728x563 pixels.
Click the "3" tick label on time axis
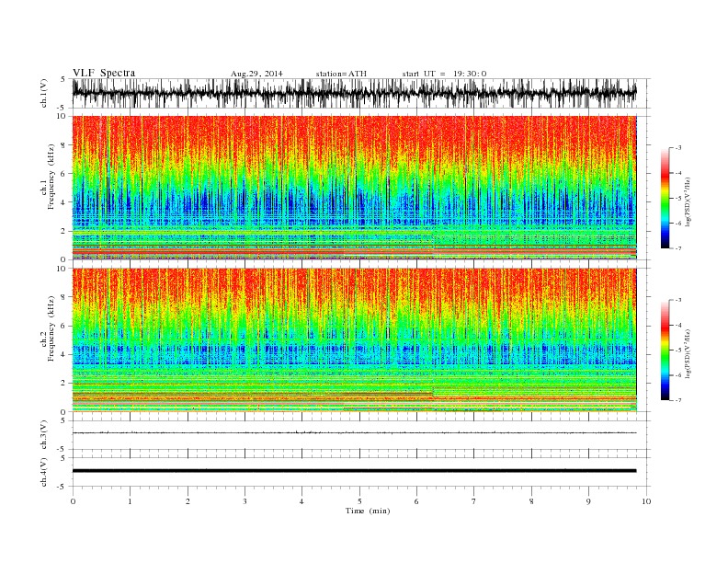245,501
